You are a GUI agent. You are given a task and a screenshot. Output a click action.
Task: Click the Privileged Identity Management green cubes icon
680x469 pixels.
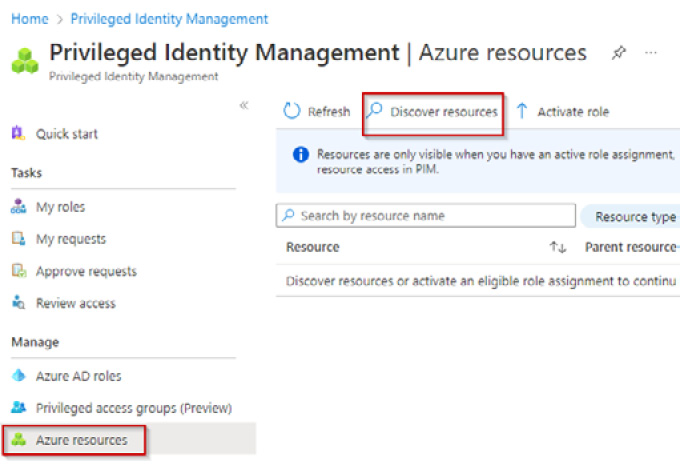coord(25,61)
